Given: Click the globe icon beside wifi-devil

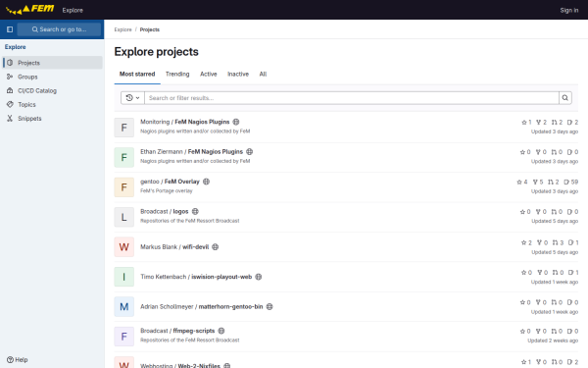Looking at the screenshot, I should 216,246.
